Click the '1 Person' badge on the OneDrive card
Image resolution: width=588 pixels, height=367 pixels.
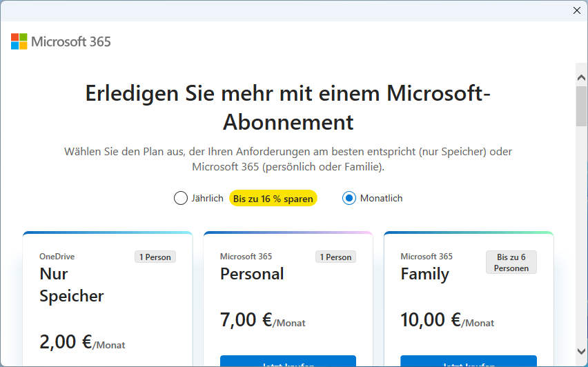click(155, 257)
